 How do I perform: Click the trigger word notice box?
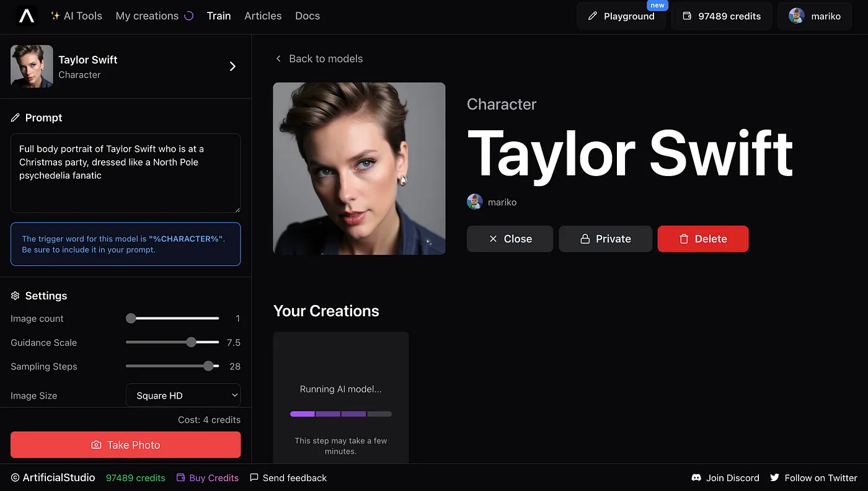tap(125, 244)
